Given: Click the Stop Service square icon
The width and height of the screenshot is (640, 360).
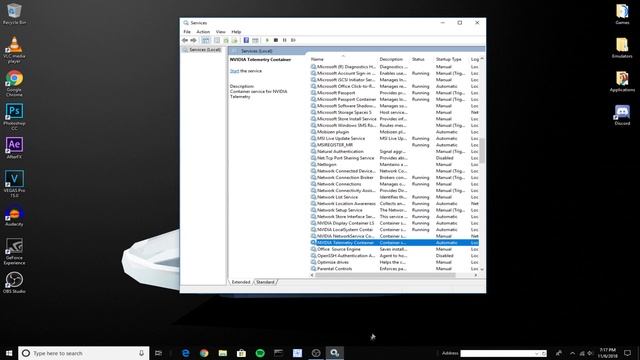Looking at the screenshot, I should pos(276,40).
